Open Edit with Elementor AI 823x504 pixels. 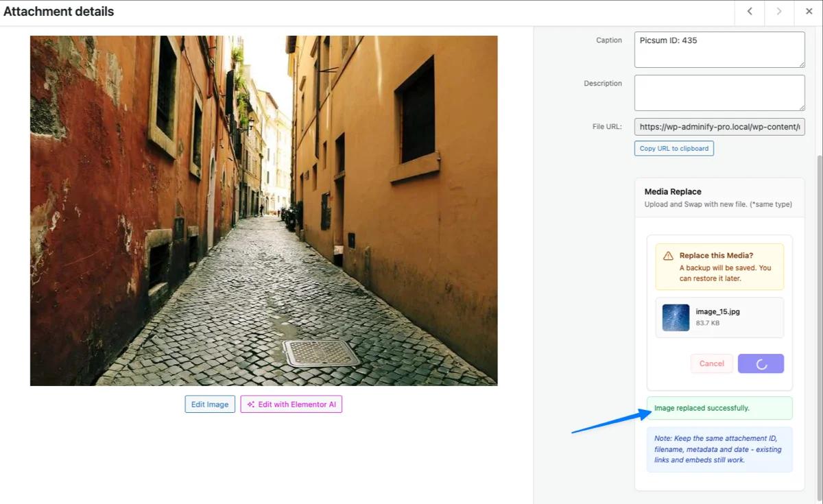[291, 405]
